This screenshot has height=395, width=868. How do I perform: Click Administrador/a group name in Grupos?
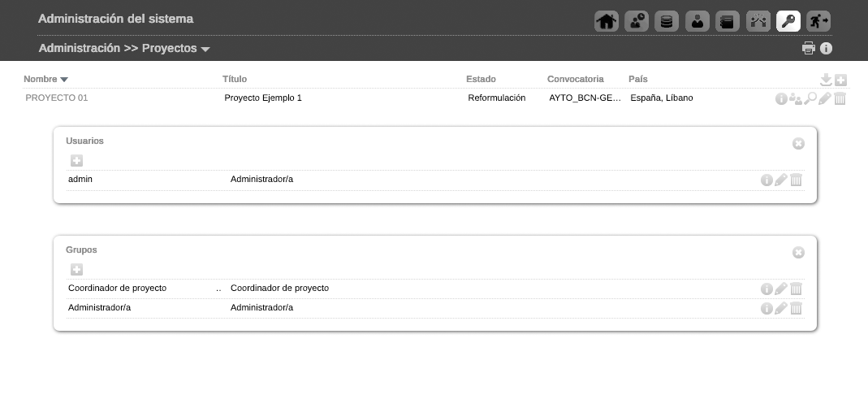(x=100, y=307)
